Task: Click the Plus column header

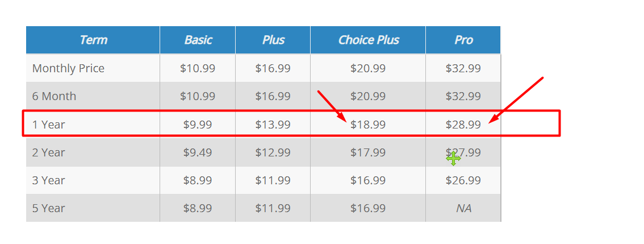Action: (x=273, y=40)
